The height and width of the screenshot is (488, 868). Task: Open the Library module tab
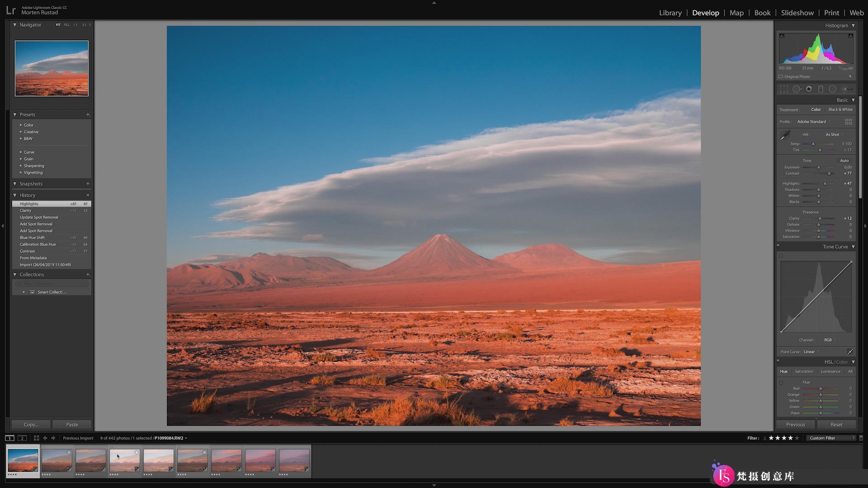pyautogui.click(x=670, y=13)
